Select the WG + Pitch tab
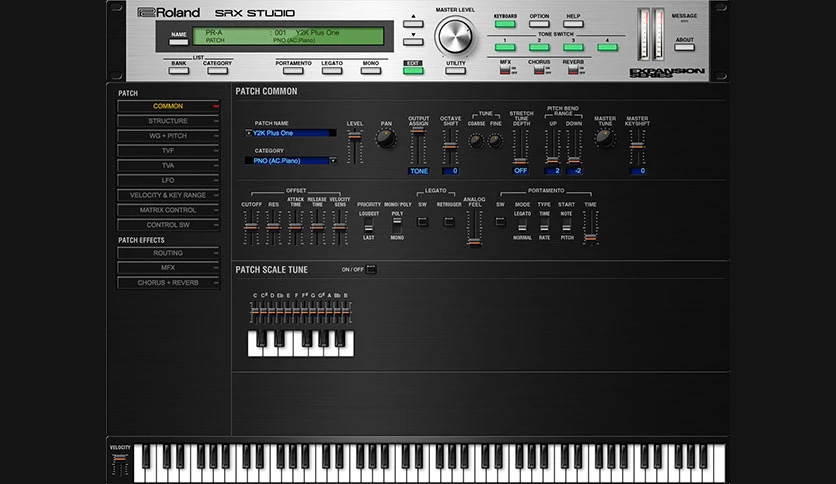 tap(168, 136)
